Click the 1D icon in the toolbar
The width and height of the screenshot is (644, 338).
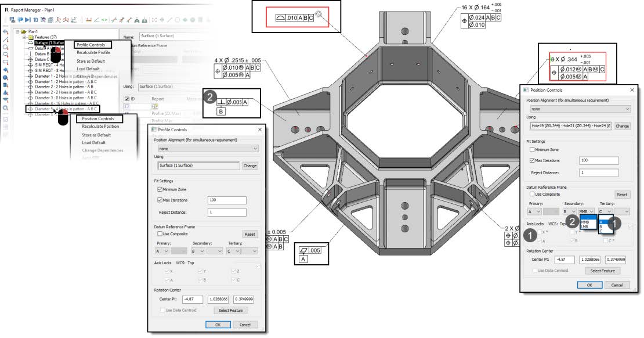coord(35,19)
